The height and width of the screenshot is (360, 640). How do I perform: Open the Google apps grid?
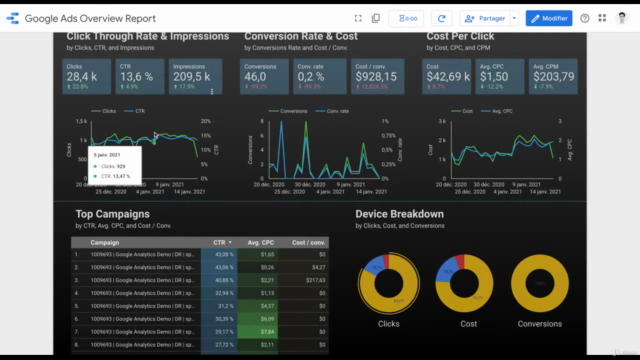pos(602,18)
